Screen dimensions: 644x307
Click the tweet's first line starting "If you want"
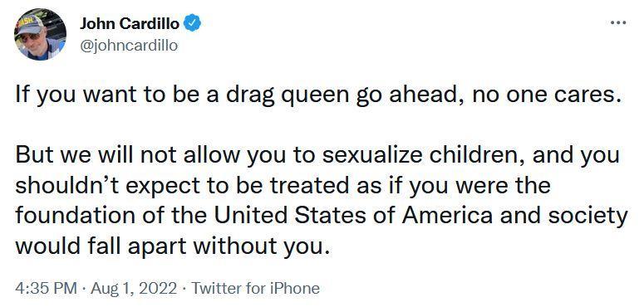pos(317,96)
